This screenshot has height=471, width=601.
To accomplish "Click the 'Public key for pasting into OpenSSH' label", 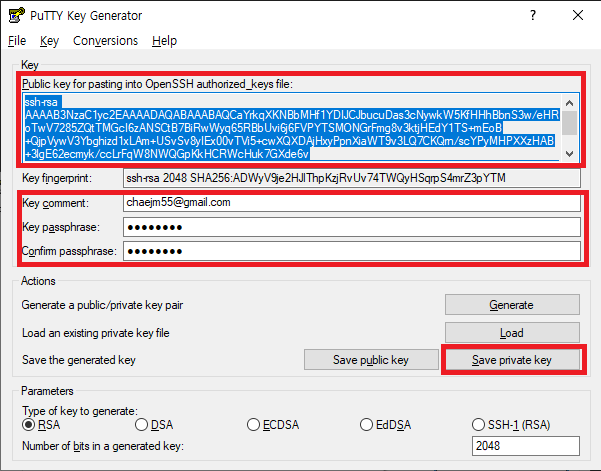I will (x=157, y=84).
